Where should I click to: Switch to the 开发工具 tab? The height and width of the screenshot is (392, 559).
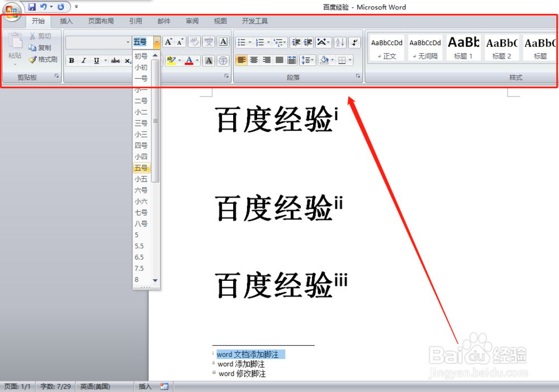[x=255, y=21]
